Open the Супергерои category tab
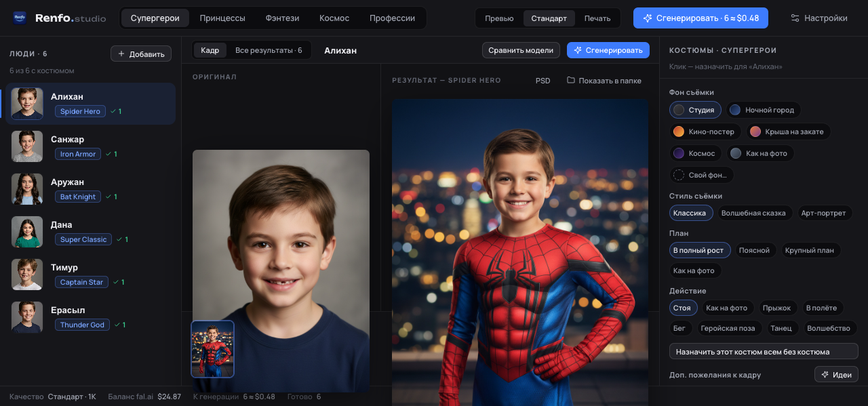 [155, 18]
